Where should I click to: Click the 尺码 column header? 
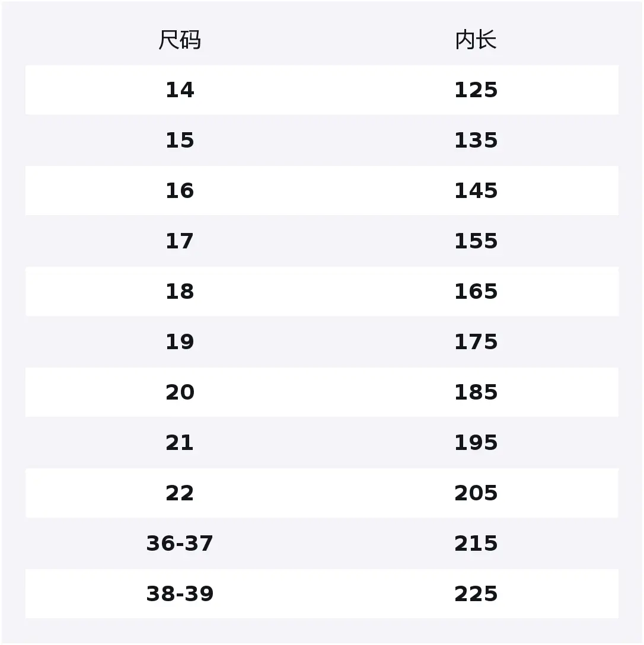tap(180, 40)
